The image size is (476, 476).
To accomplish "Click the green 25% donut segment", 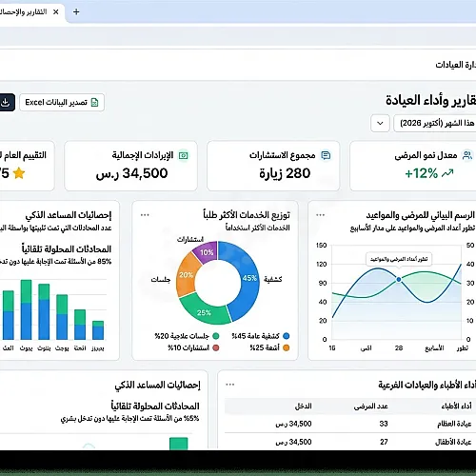I will [x=205, y=312].
